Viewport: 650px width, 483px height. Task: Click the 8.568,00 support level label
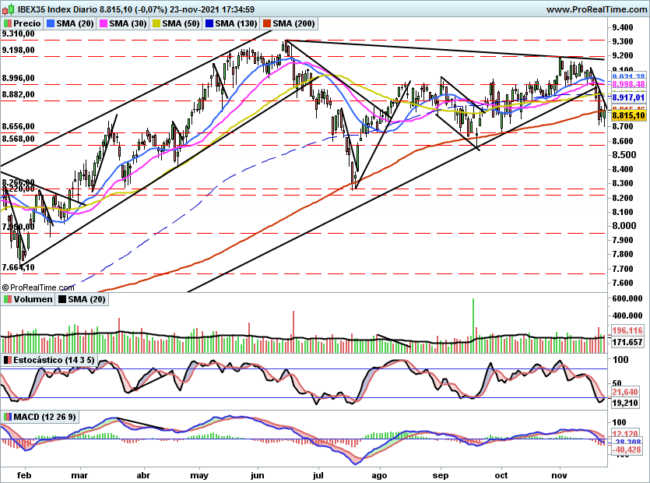[x=18, y=138]
